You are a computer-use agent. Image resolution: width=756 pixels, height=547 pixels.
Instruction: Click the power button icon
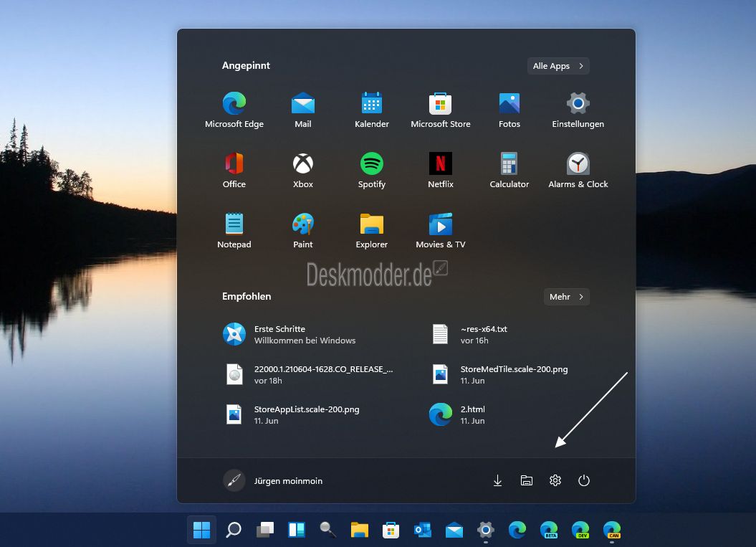pyautogui.click(x=584, y=480)
